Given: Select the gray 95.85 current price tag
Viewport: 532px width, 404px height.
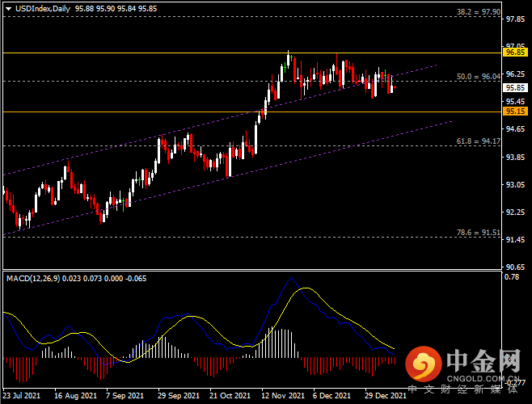Looking at the screenshot, I should click(x=515, y=87).
